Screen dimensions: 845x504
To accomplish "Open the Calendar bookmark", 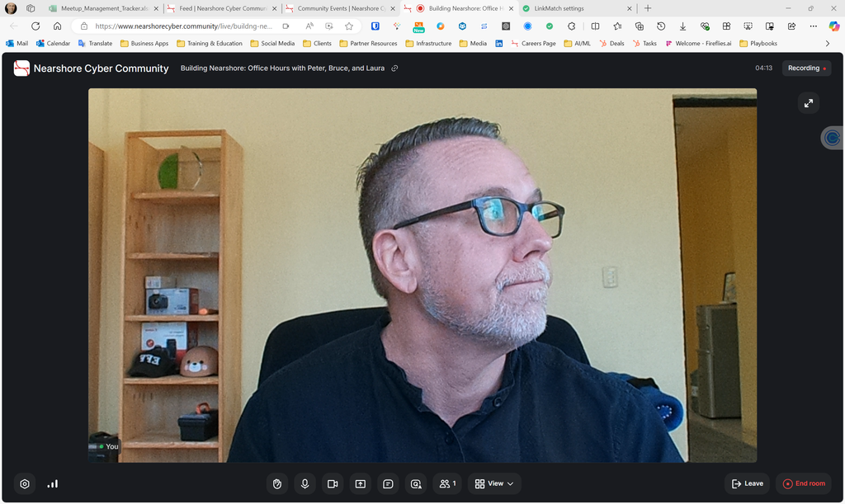I will click(53, 44).
